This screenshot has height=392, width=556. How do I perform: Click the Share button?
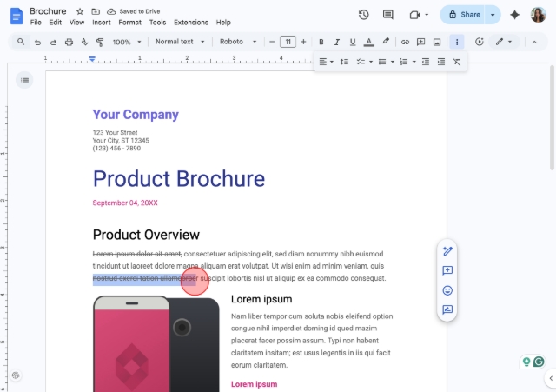click(x=463, y=15)
